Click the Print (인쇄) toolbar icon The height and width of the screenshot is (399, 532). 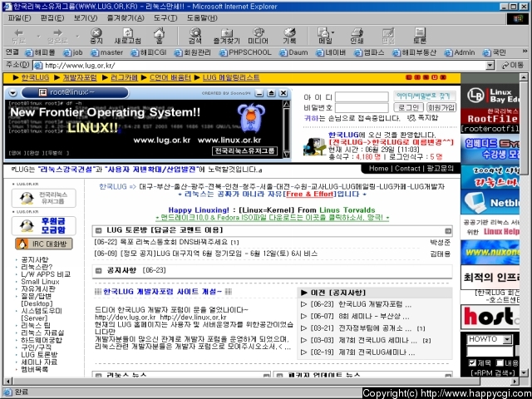(357, 32)
